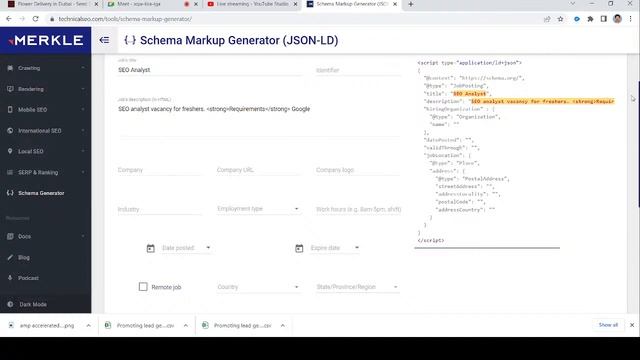Click the generated JSON-LD code block

(516, 151)
